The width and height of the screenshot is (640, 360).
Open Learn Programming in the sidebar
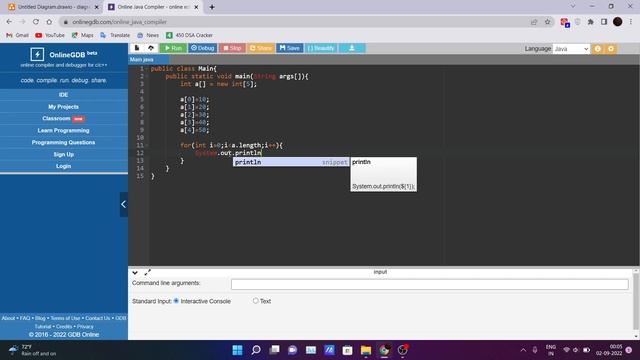[63, 131]
